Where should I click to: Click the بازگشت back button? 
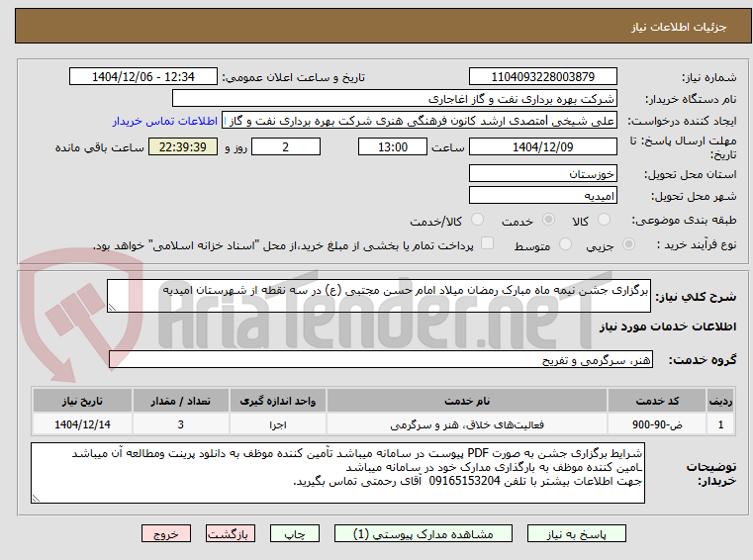[x=230, y=533]
